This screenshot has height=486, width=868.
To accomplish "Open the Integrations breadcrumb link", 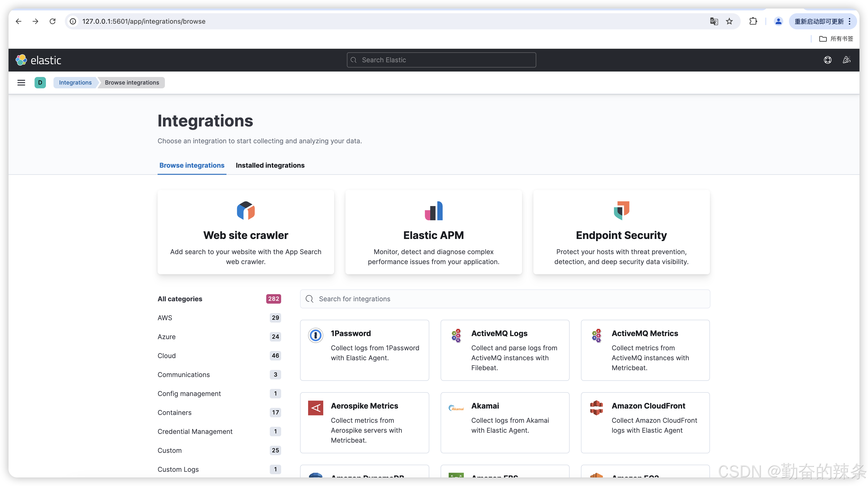I will (x=75, y=82).
